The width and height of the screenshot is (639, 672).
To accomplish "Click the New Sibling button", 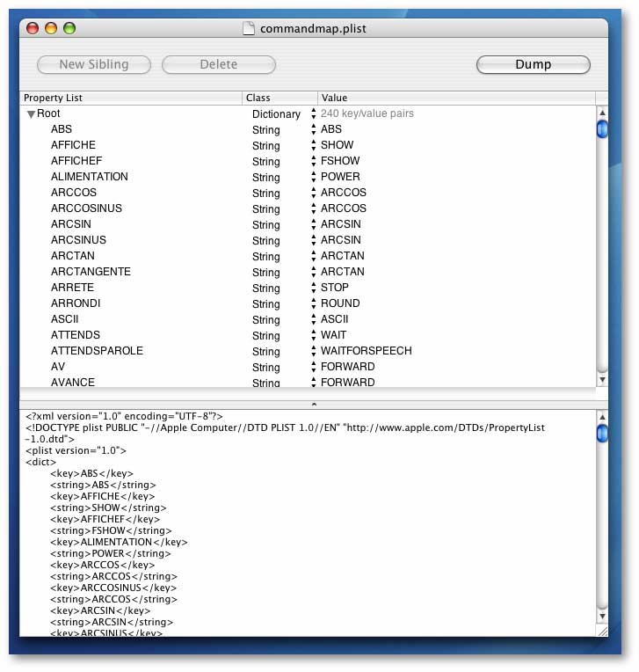I will coord(94,64).
